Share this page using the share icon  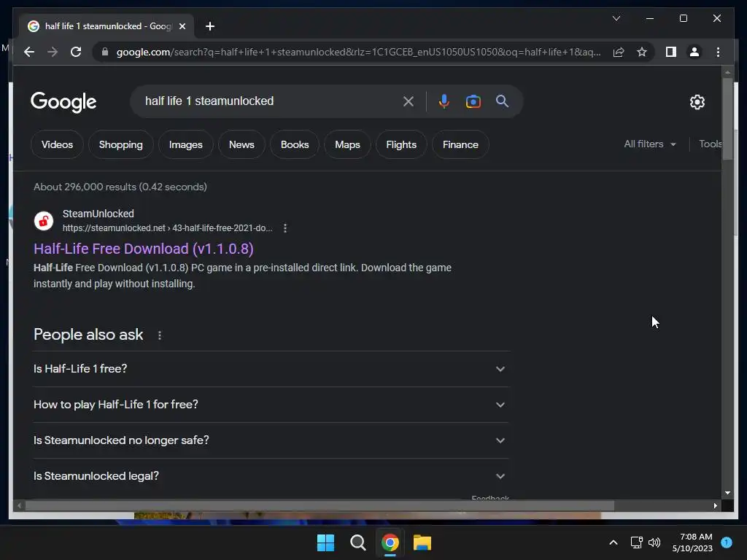click(x=619, y=52)
